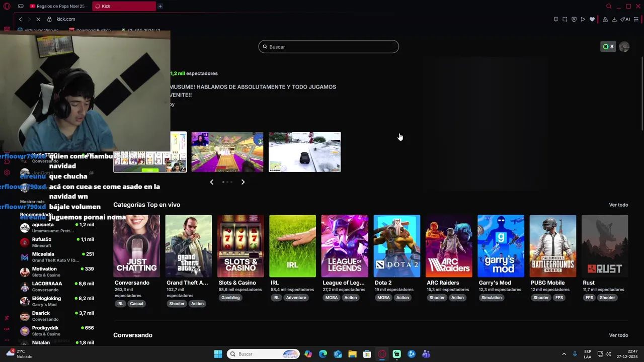
Task: Select the Kick browser tab
Action: tap(124, 6)
